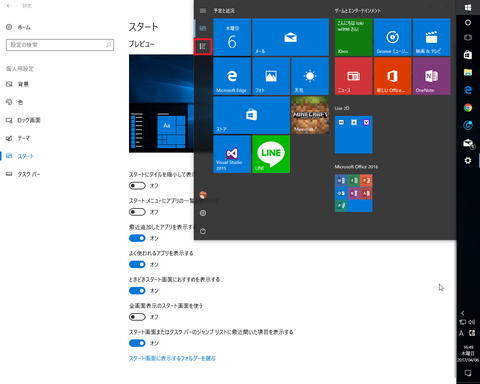The height and width of the screenshot is (384, 480).
Task: Go to settings Home
Action: click(18, 27)
